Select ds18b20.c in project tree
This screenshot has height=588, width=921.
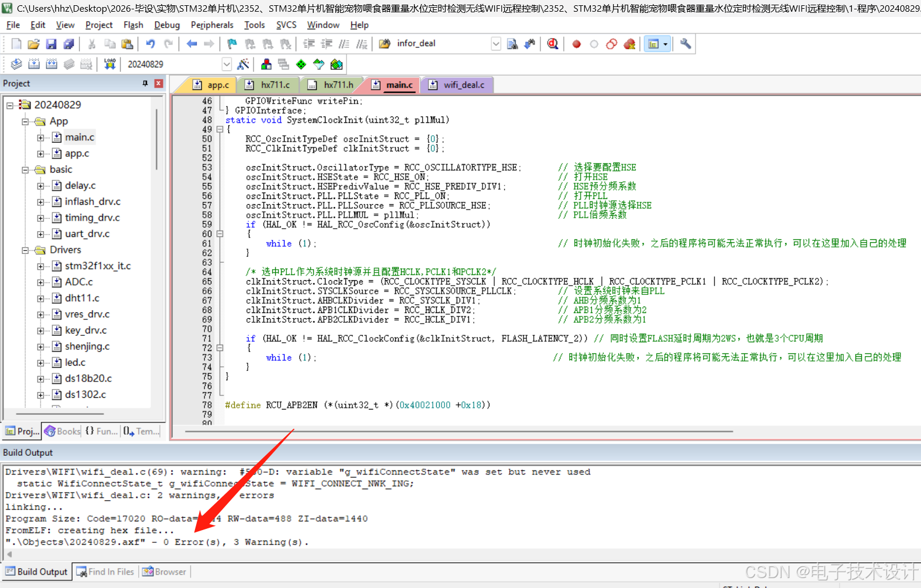click(88, 379)
